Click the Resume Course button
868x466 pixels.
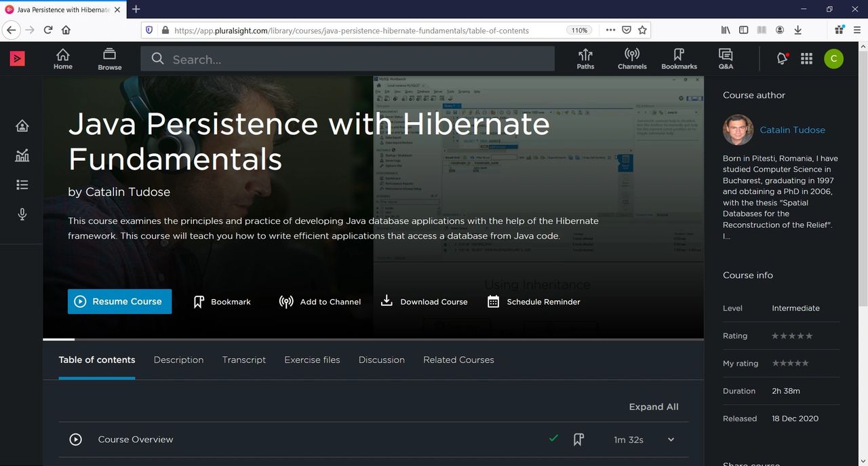[119, 302]
